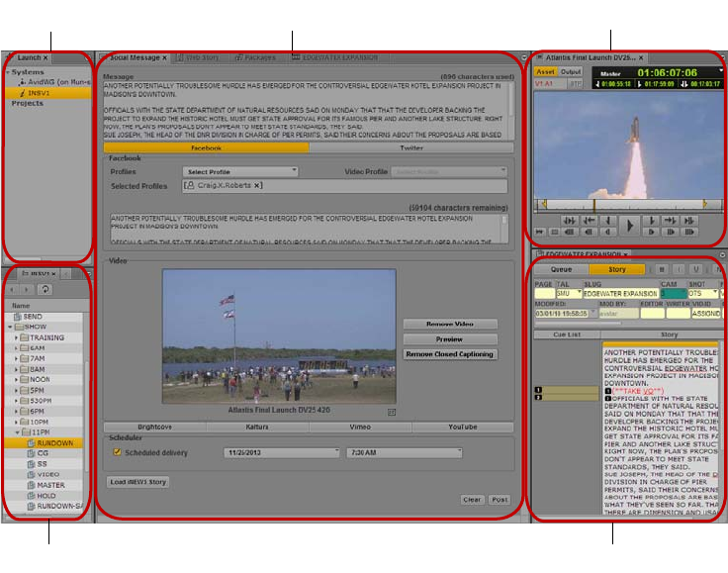The width and height of the screenshot is (728, 573).
Task: Click the RUNDOWN queue under 11PM
Action: click(54, 443)
